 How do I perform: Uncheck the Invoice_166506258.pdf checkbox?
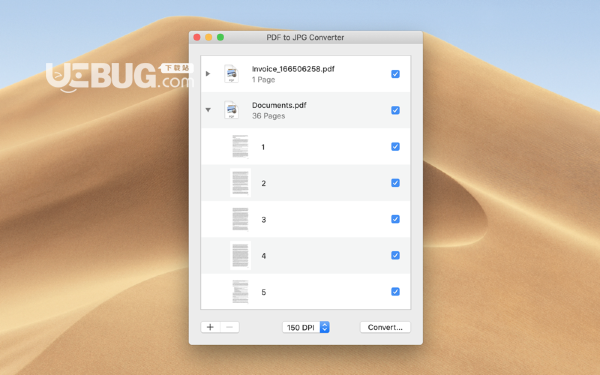point(395,74)
